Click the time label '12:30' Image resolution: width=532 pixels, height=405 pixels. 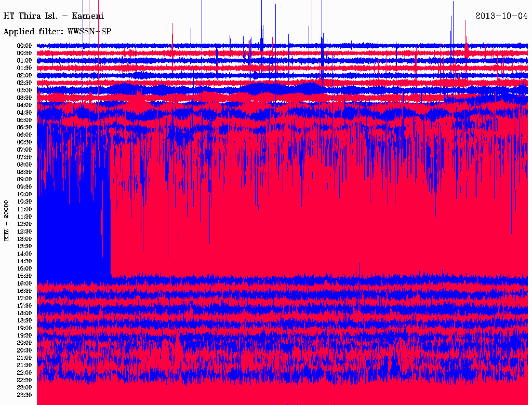pos(24,232)
